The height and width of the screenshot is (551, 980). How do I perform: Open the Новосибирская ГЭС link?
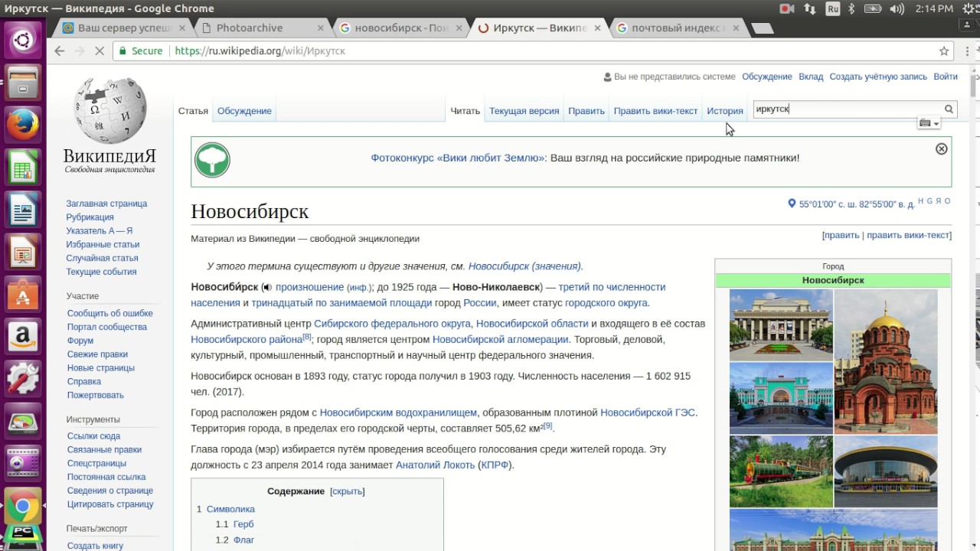click(648, 412)
